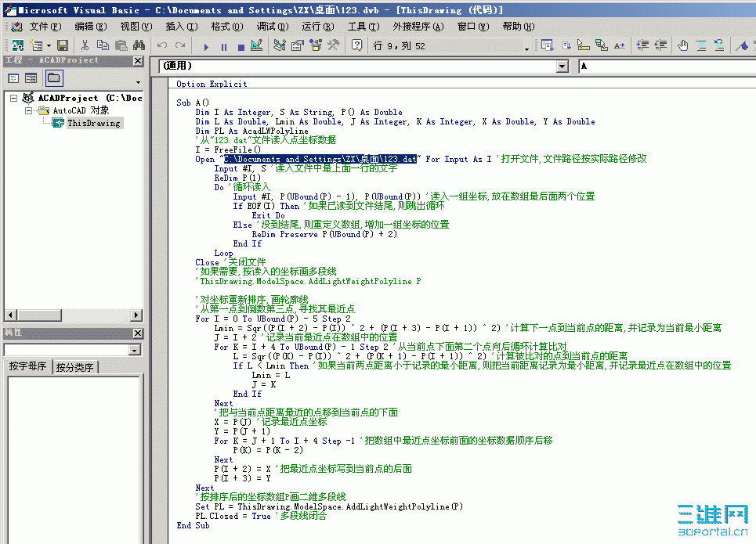756x544 pixels.
Task: Click the procedure box showing A
Action: pyautogui.click(x=667, y=66)
